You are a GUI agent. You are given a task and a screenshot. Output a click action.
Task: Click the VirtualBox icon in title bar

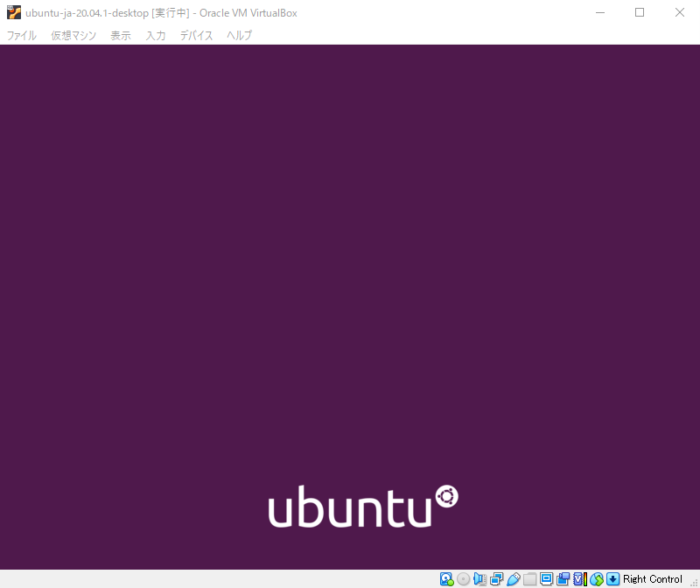coord(14,12)
